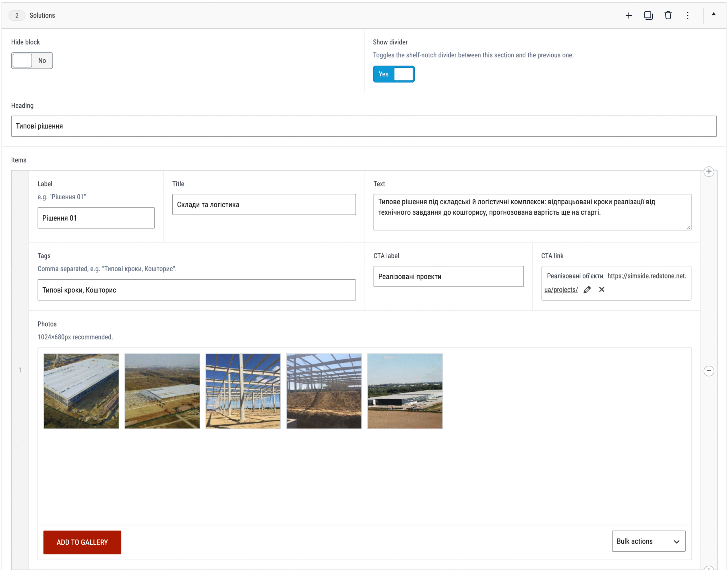This screenshot has height=570, width=728.
Task: Toggle the Hide block switch
Action: pyautogui.click(x=32, y=61)
